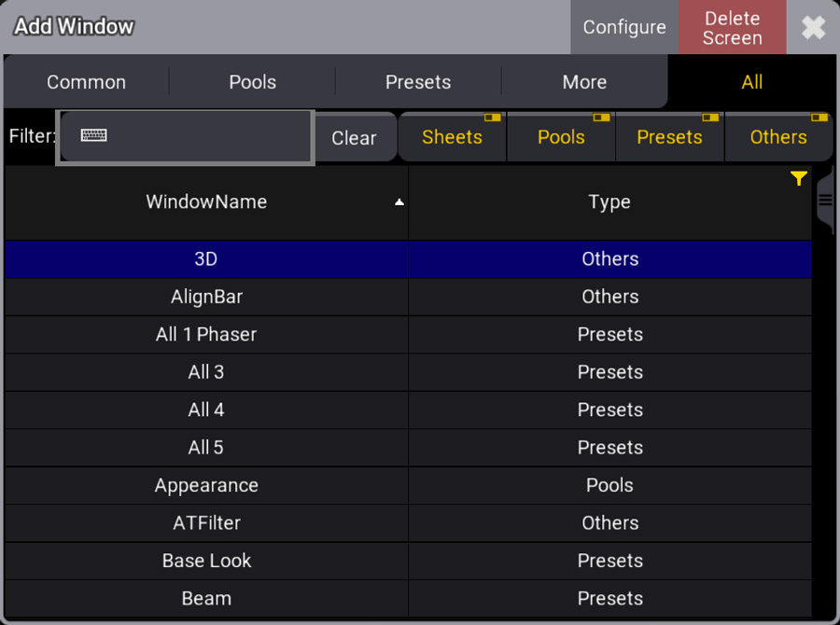This screenshot has width=840, height=625.
Task: Click inside the Filter text field
Action: tap(186, 137)
